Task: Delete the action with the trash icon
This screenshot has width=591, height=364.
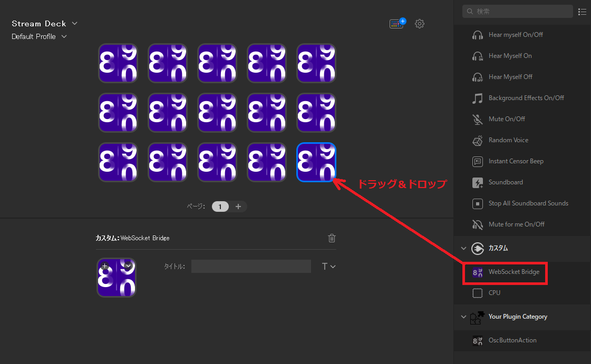Action: coord(332,238)
